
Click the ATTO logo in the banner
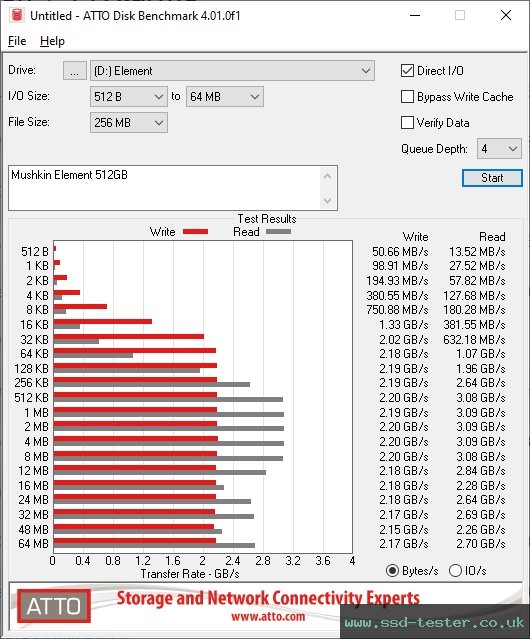point(54,606)
